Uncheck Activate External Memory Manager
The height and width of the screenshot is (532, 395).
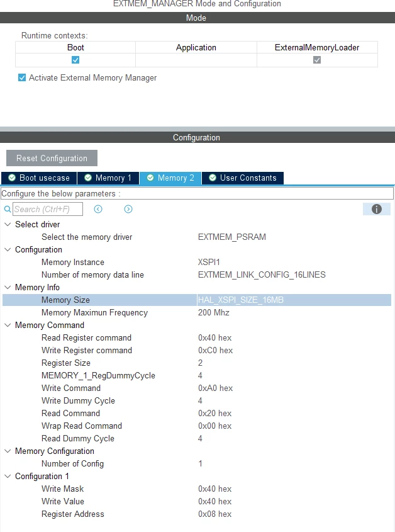[x=22, y=77]
